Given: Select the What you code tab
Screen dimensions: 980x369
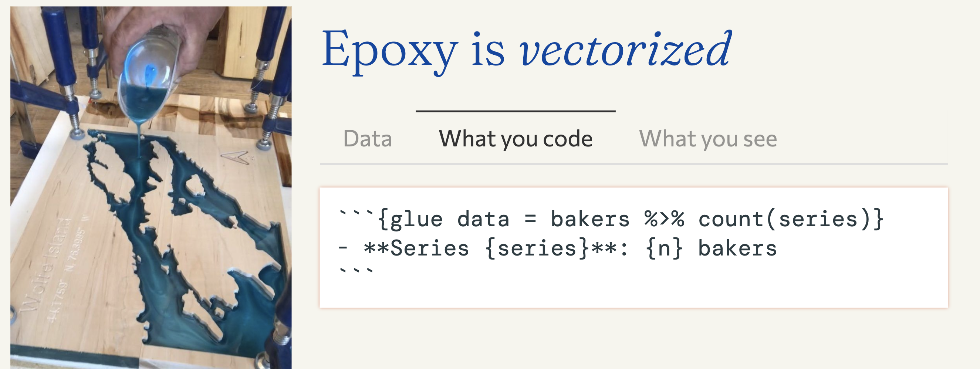Looking at the screenshot, I should 516,139.
